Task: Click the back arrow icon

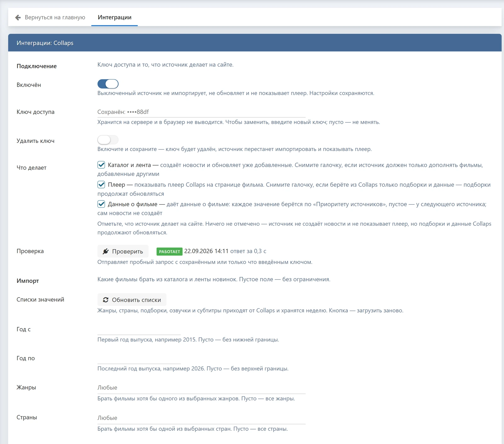Action: 18,17
